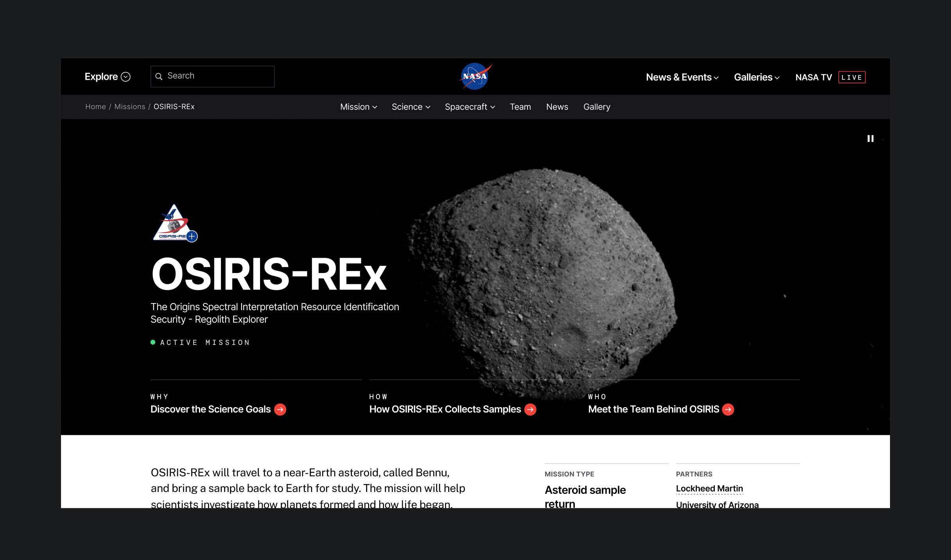
Task: Navigate to Missions breadcrumb
Action: pos(129,106)
